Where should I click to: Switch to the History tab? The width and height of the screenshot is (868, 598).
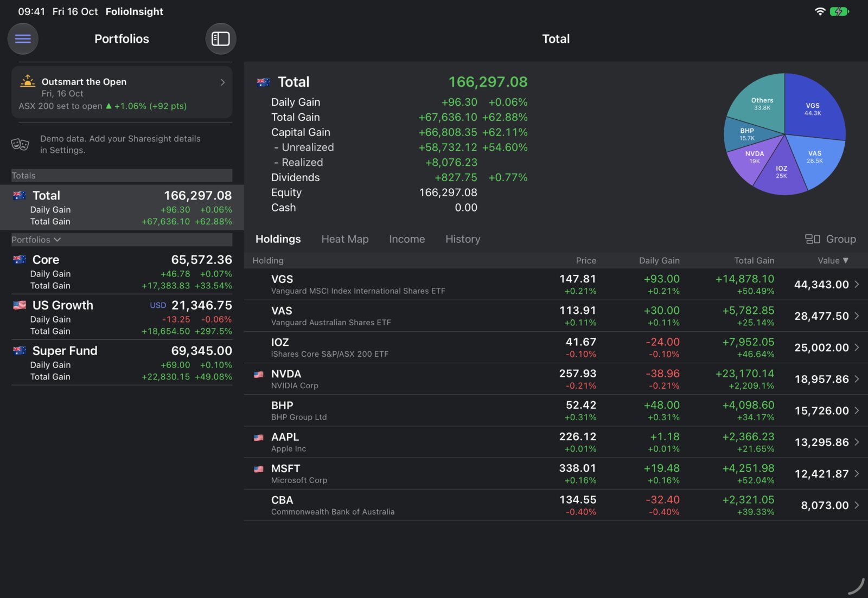(x=463, y=239)
